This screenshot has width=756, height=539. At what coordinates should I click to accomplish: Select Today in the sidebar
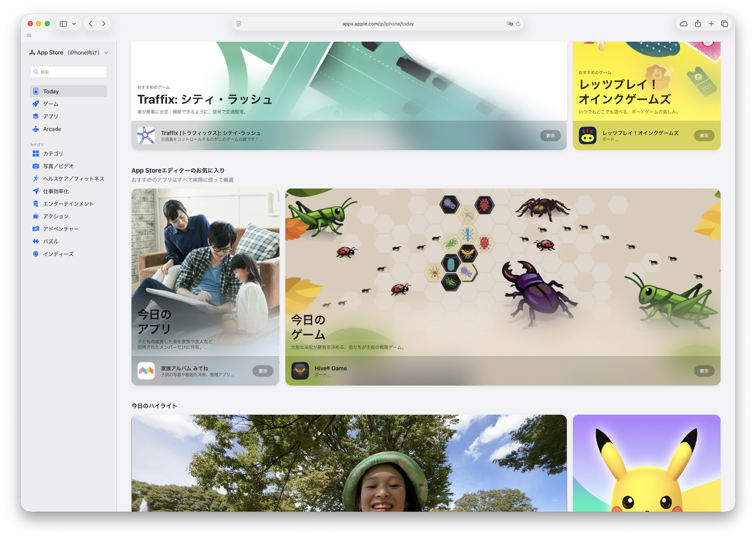pyautogui.click(x=69, y=91)
